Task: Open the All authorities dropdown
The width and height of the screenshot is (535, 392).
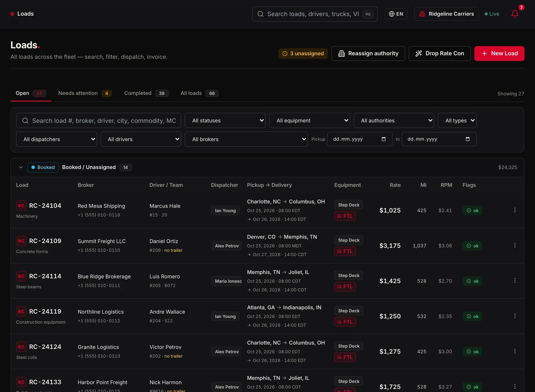Action: coord(394,121)
